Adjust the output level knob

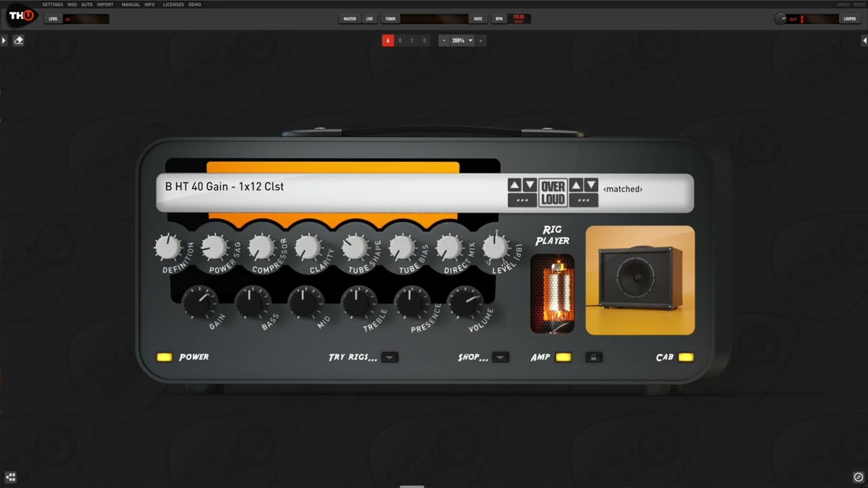tap(781, 19)
